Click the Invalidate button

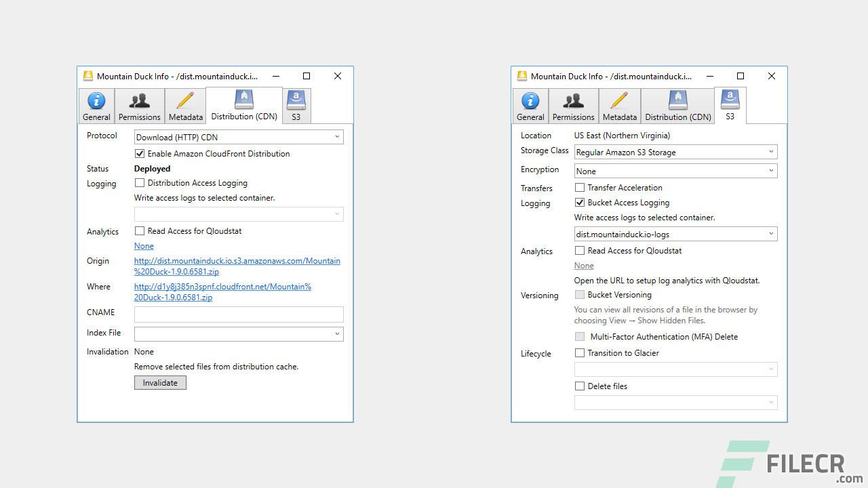160,383
